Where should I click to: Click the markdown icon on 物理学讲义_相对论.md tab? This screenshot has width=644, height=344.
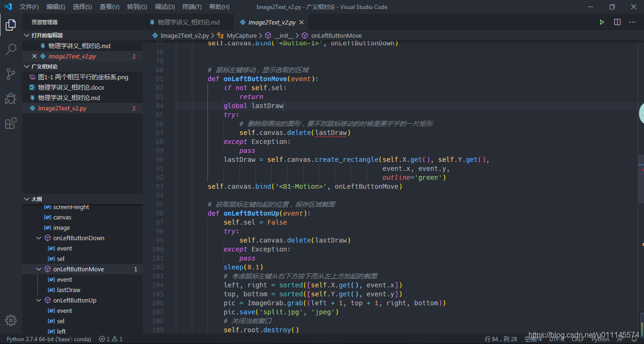[x=152, y=22]
